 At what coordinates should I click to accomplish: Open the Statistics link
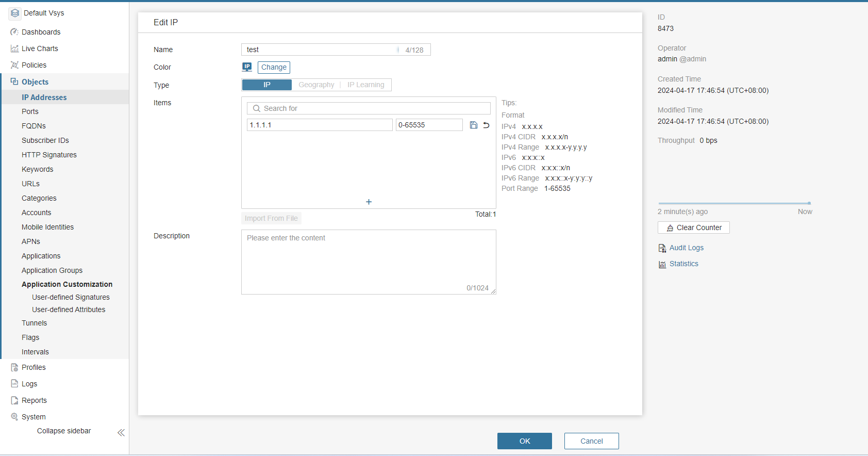tap(683, 264)
